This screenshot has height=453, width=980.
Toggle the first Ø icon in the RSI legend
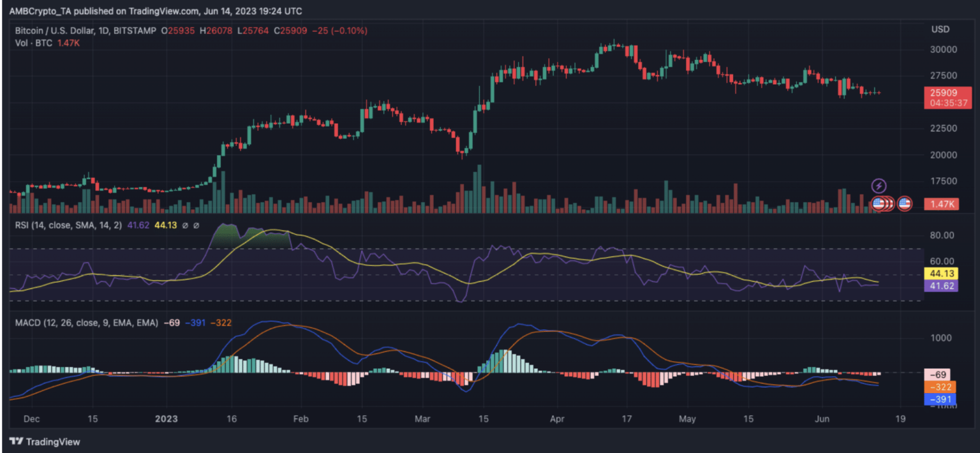pos(185,225)
